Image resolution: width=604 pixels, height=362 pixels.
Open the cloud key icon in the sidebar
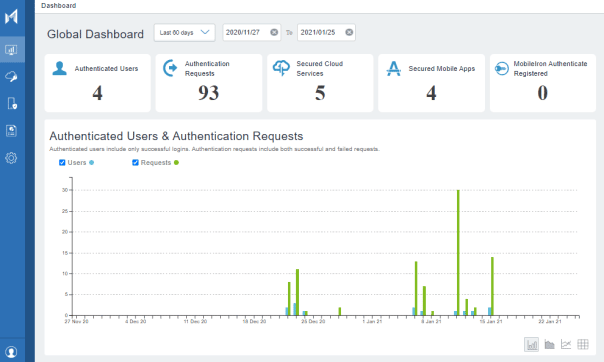point(11,77)
